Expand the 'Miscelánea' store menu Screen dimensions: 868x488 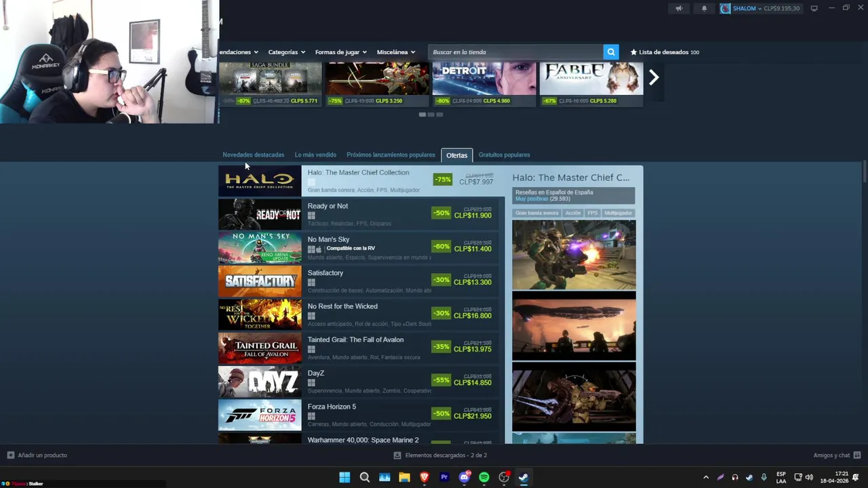[397, 52]
